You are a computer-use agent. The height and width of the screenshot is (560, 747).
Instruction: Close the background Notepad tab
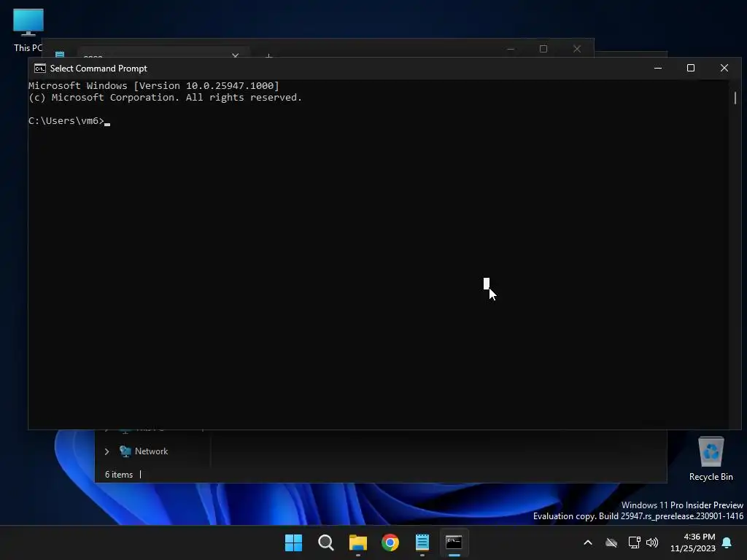pyautogui.click(x=236, y=55)
